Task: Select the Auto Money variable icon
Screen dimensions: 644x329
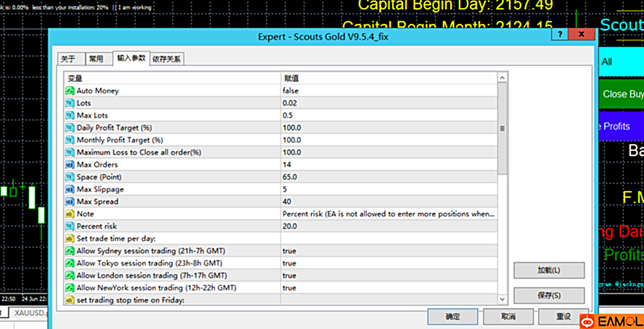Action: [69, 91]
